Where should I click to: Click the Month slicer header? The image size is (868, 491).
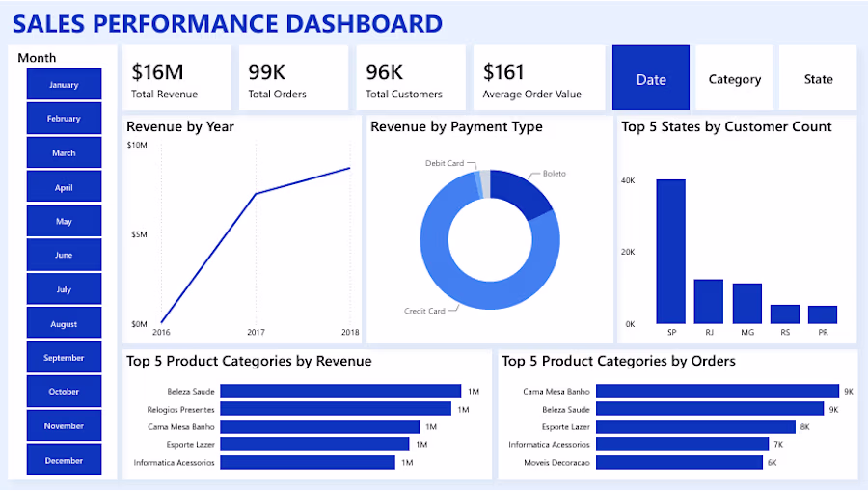pyautogui.click(x=37, y=58)
